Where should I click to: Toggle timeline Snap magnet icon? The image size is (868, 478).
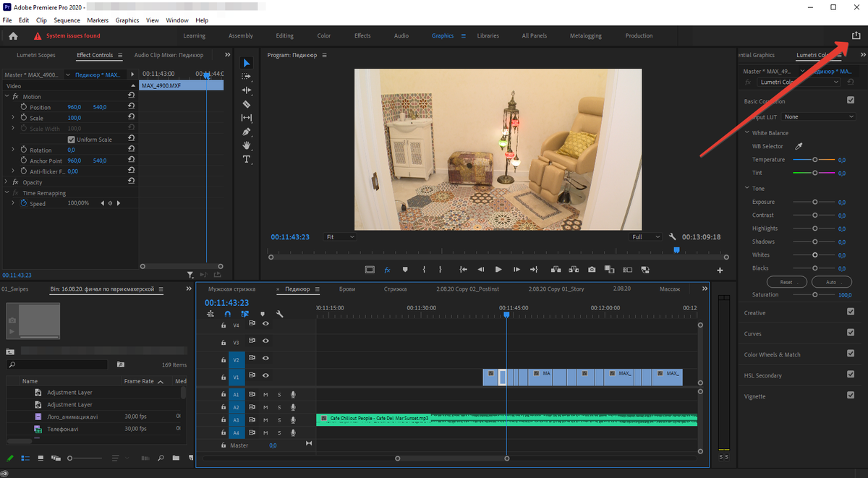[x=228, y=314]
